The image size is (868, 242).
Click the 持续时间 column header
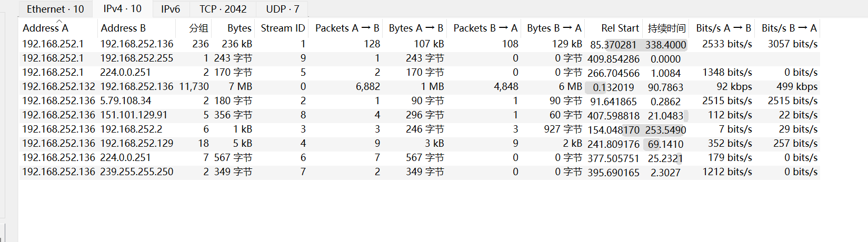tap(666, 28)
